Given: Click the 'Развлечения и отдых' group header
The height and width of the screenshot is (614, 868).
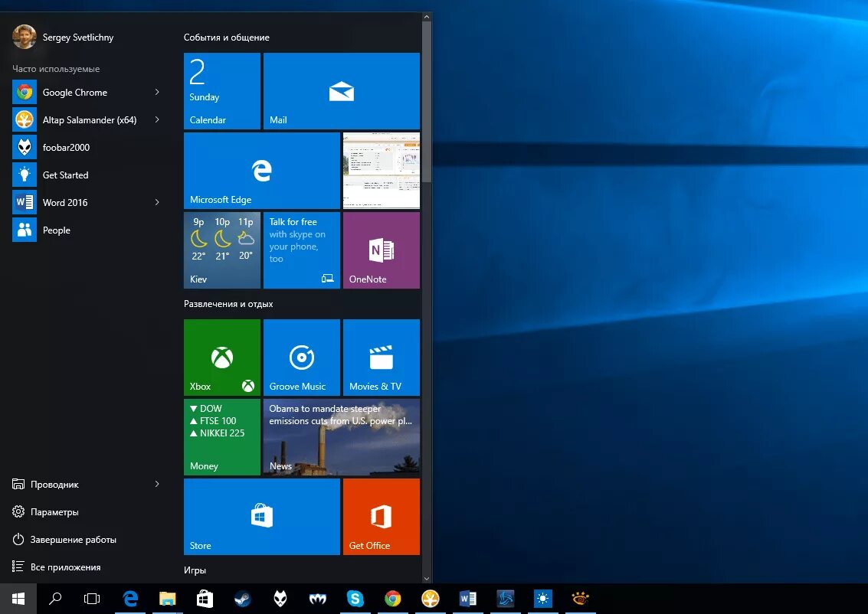Looking at the screenshot, I should pyautogui.click(x=228, y=304).
